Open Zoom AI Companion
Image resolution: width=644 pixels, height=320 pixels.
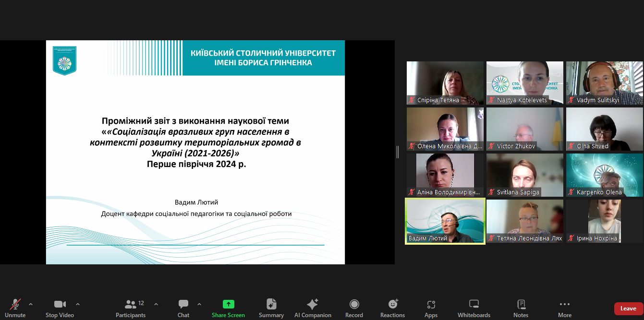[313, 308]
